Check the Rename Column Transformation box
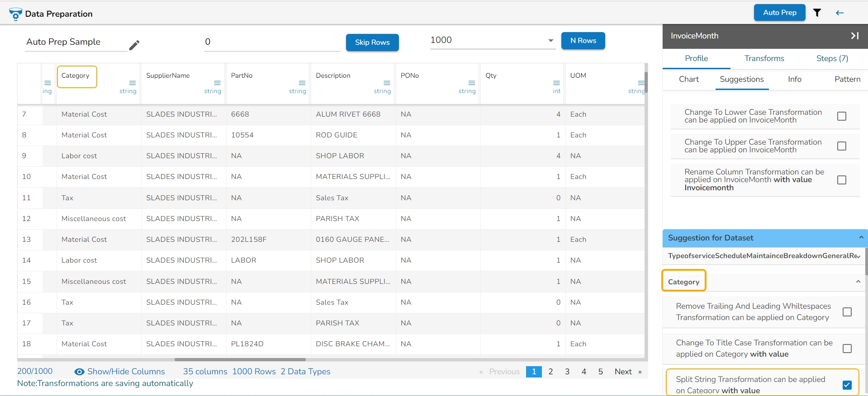The width and height of the screenshot is (868, 396). 841,180
